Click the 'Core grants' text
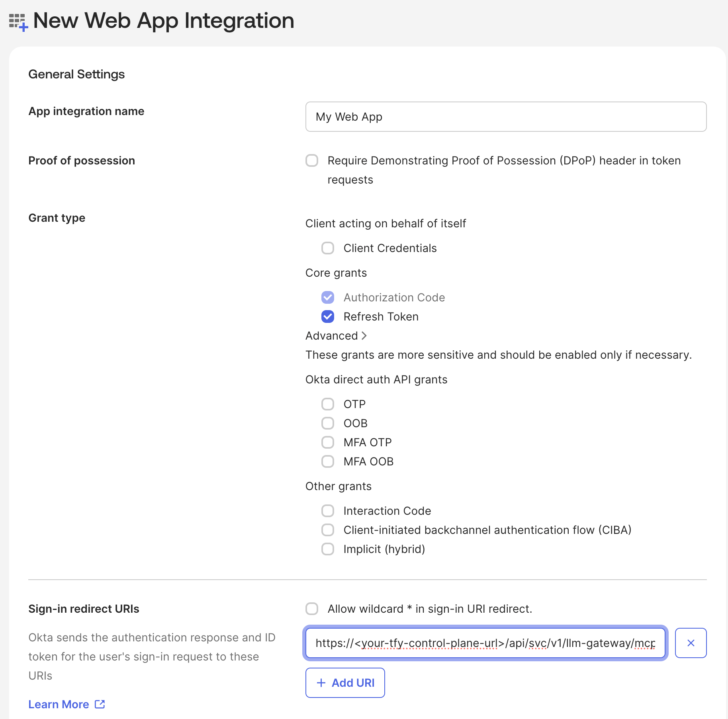This screenshot has width=728, height=719. (x=336, y=273)
